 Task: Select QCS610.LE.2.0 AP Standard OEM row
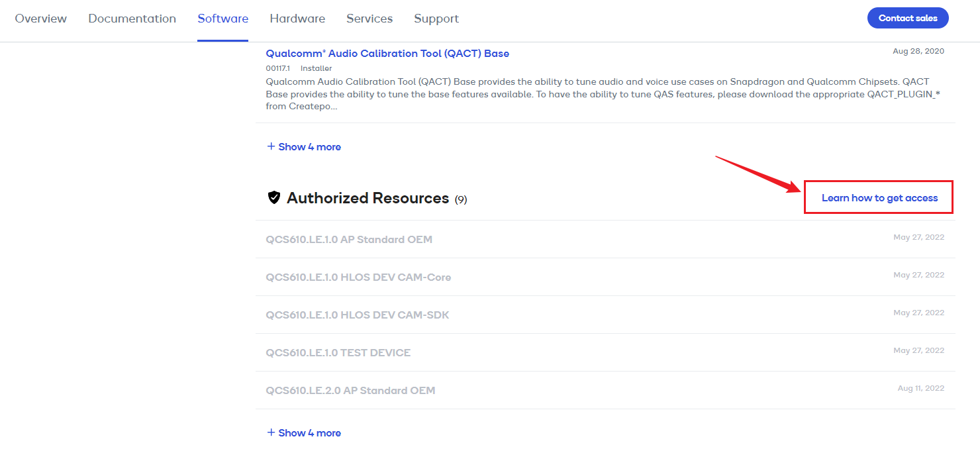[x=605, y=390]
